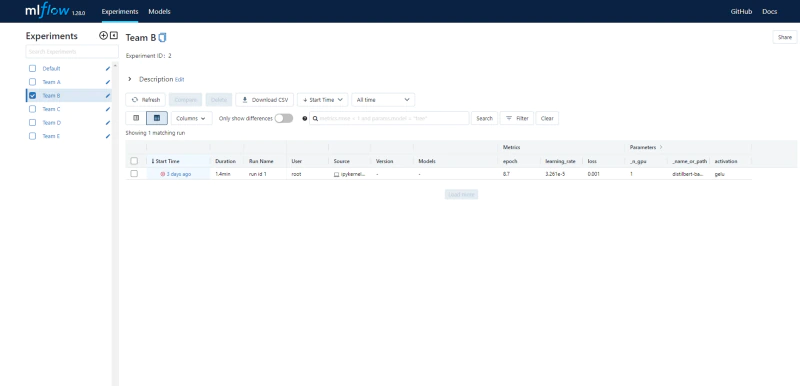Rename the Default experiment with pencil icon
This screenshot has height=386, width=800.
tap(108, 68)
